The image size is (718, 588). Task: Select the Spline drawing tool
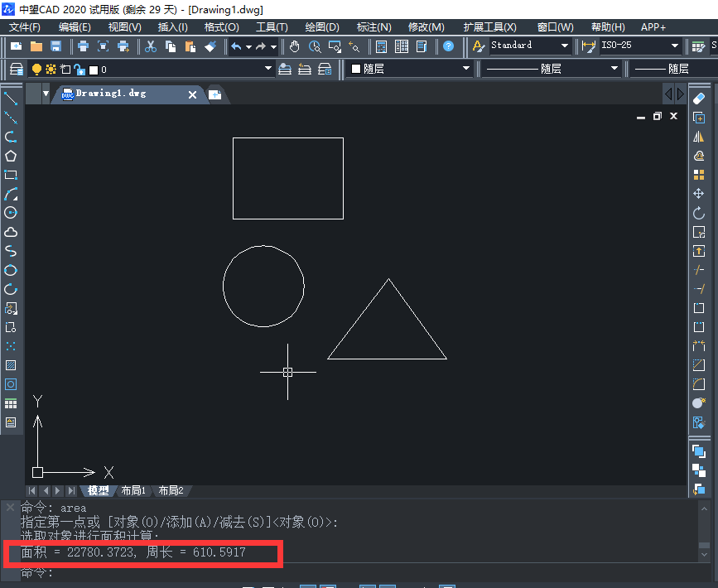(11, 251)
